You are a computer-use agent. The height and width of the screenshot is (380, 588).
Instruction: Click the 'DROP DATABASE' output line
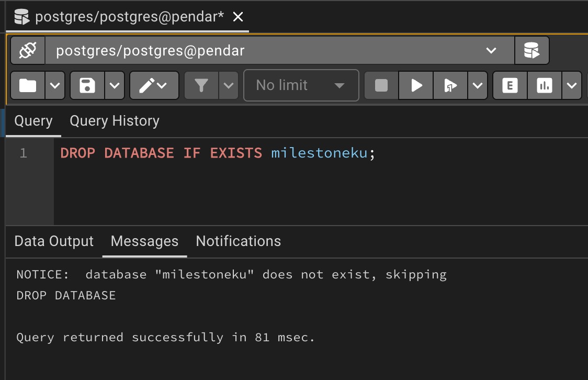pos(66,296)
